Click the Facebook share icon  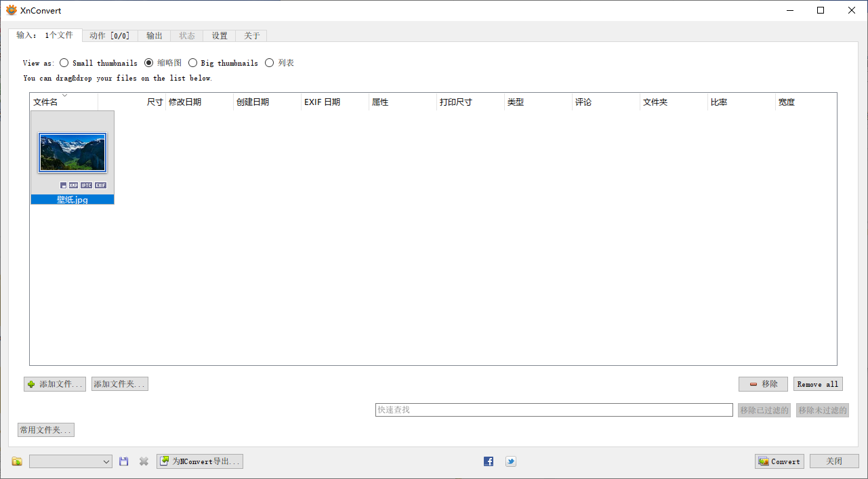pos(488,461)
